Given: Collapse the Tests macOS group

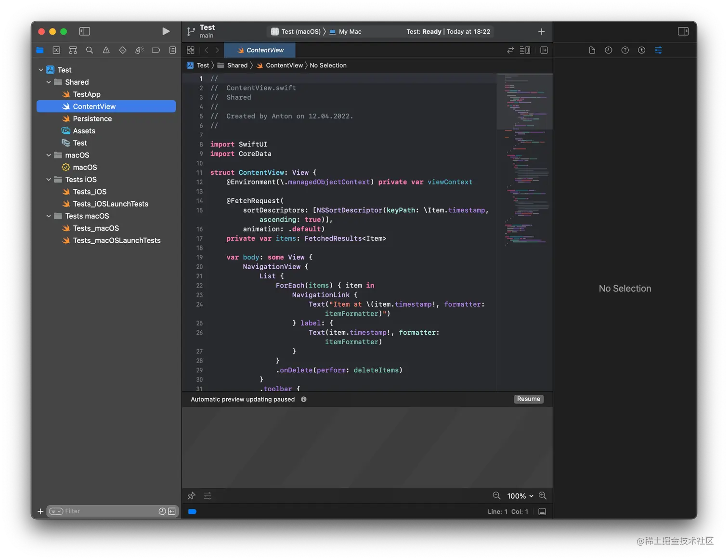Looking at the screenshot, I should click(48, 216).
